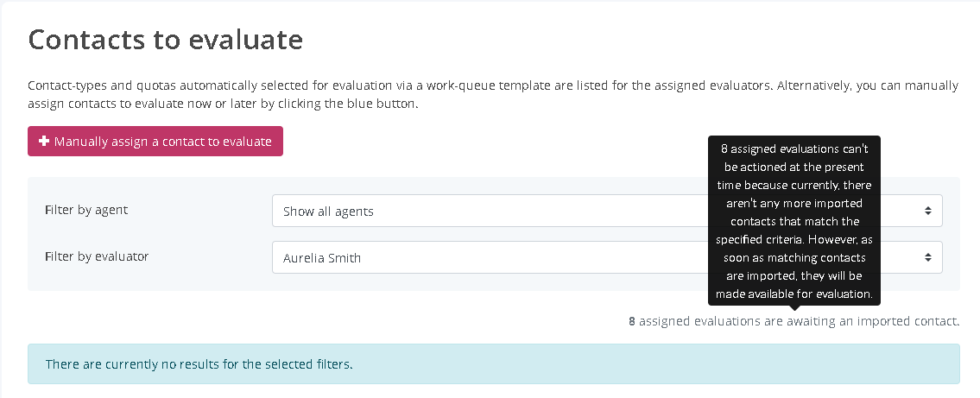Screen dimensions: 980x398
Task: Click the arrow on the agent filter select
Action: (x=927, y=211)
